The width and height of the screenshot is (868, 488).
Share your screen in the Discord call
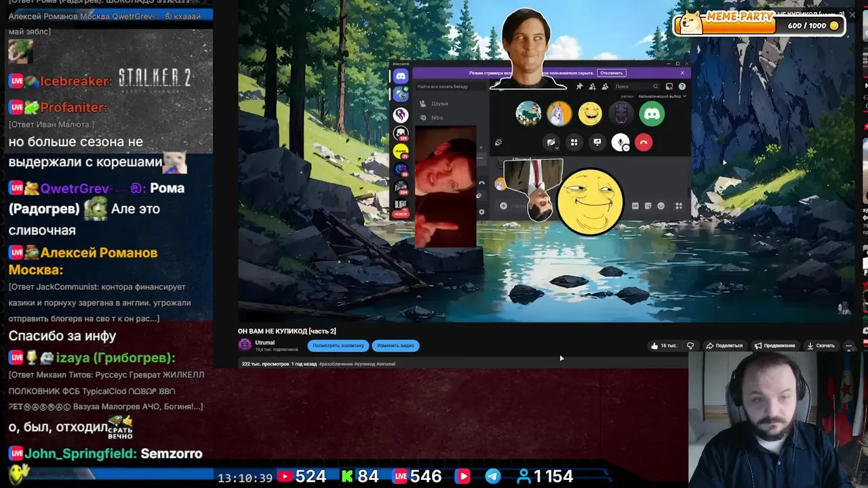click(597, 142)
